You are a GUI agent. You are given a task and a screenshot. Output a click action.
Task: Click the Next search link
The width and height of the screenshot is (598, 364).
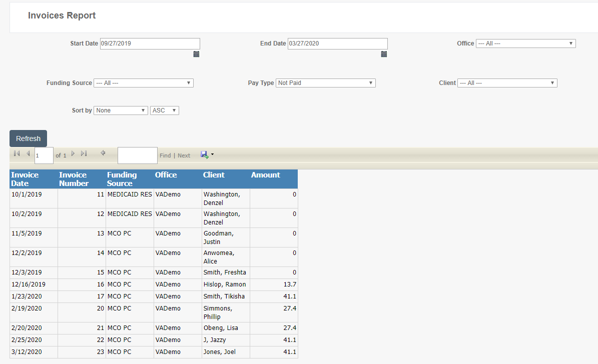pyautogui.click(x=184, y=155)
